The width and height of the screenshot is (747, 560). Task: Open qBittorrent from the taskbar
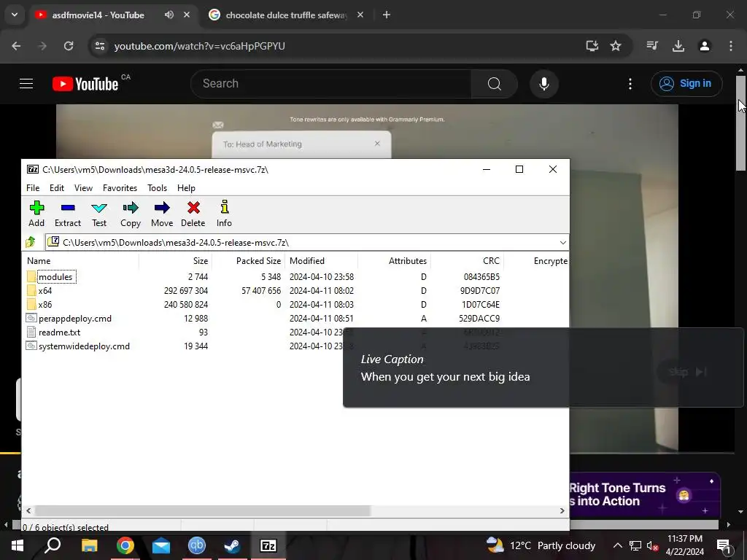click(197, 545)
